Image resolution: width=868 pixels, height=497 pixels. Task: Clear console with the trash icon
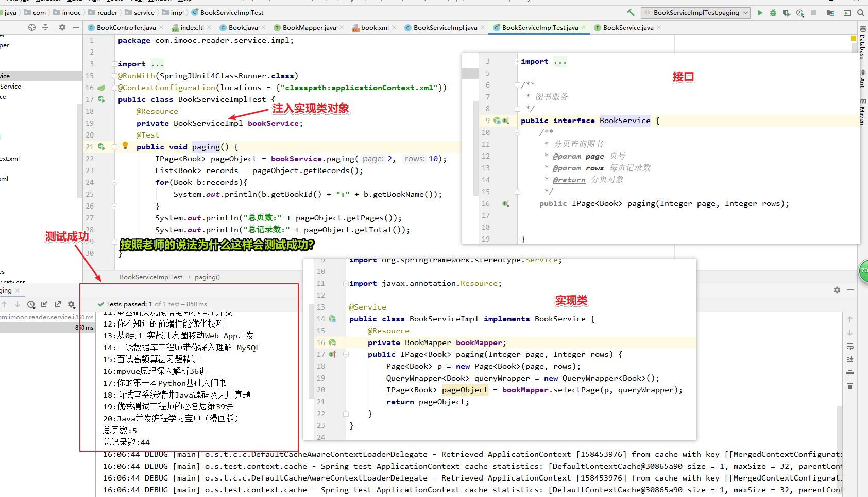coord(850,386)
